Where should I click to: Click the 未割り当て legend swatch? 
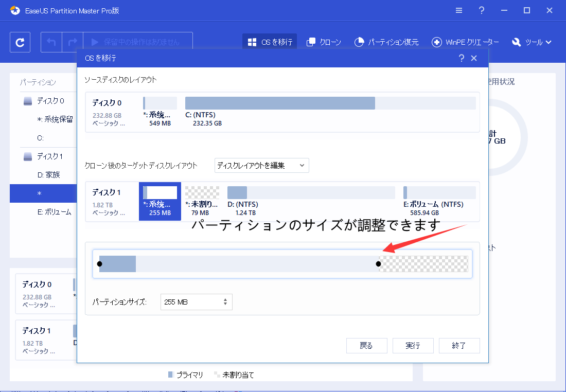[217, 375]
